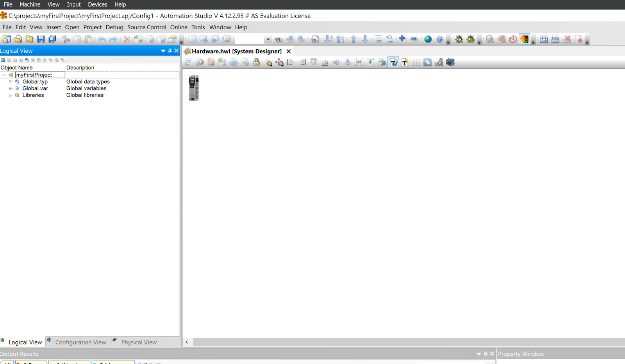Open the Debug menu

point(114,27)
